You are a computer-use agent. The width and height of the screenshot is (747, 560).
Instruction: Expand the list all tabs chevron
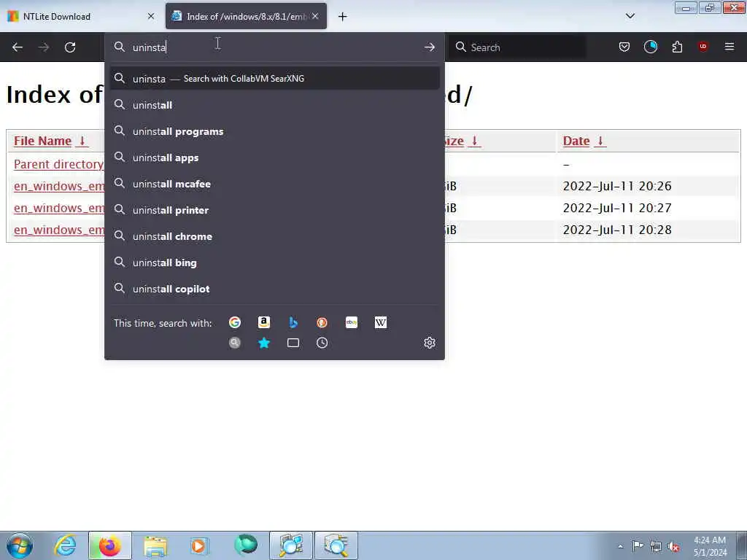coord(630,16)
